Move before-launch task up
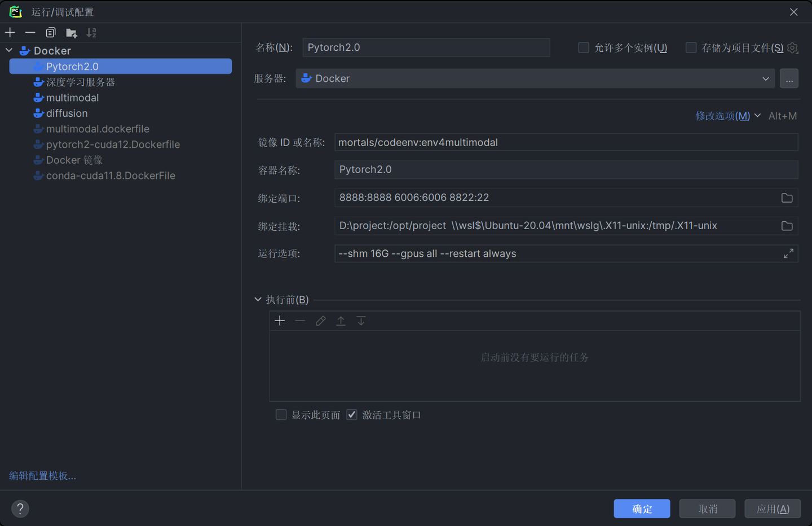Viewport: 812px width, 526px height. (341, 321)
